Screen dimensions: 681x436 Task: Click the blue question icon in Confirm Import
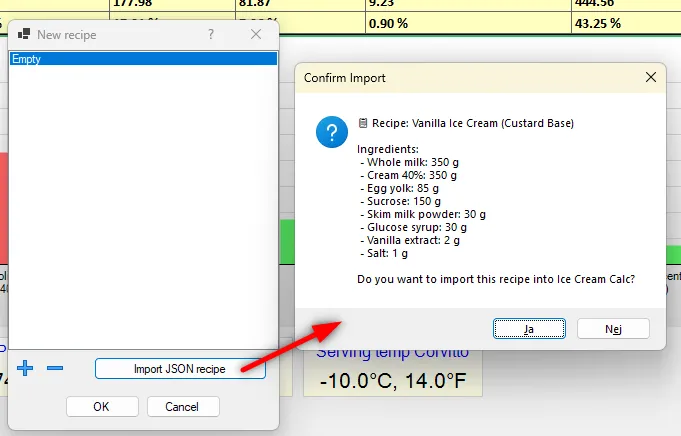pos(332,132)
